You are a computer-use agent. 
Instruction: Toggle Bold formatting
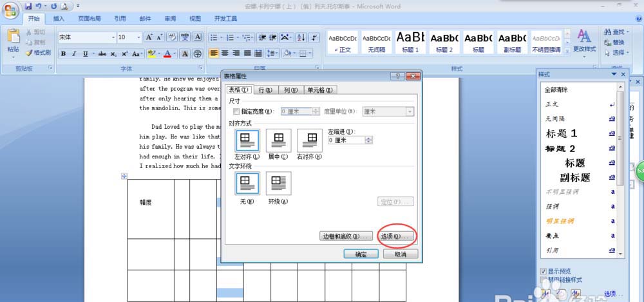pos(63,54)
